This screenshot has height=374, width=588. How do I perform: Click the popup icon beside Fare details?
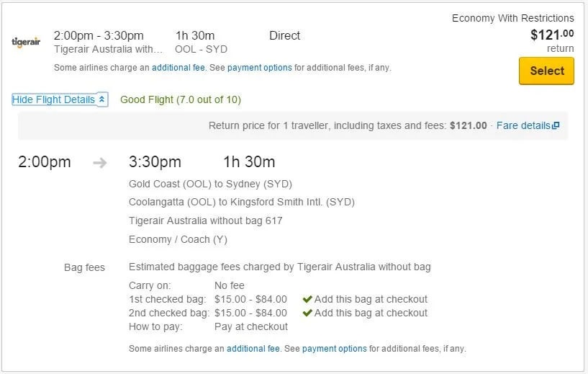tap(556, 126)
